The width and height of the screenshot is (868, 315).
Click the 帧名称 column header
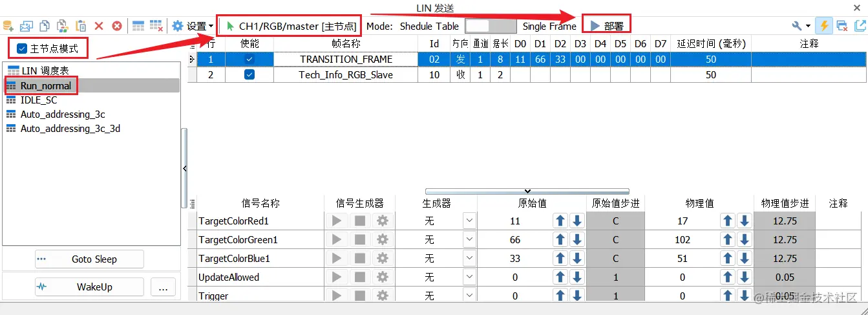346,43
